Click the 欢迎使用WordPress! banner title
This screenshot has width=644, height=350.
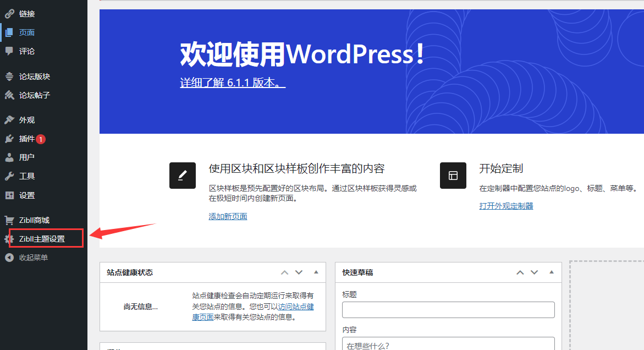tap(302, 54)
